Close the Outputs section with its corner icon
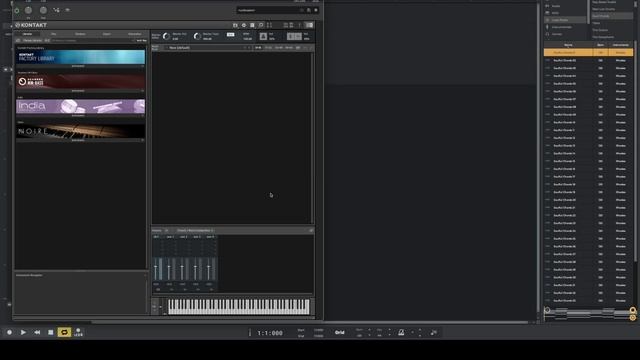 311,231
